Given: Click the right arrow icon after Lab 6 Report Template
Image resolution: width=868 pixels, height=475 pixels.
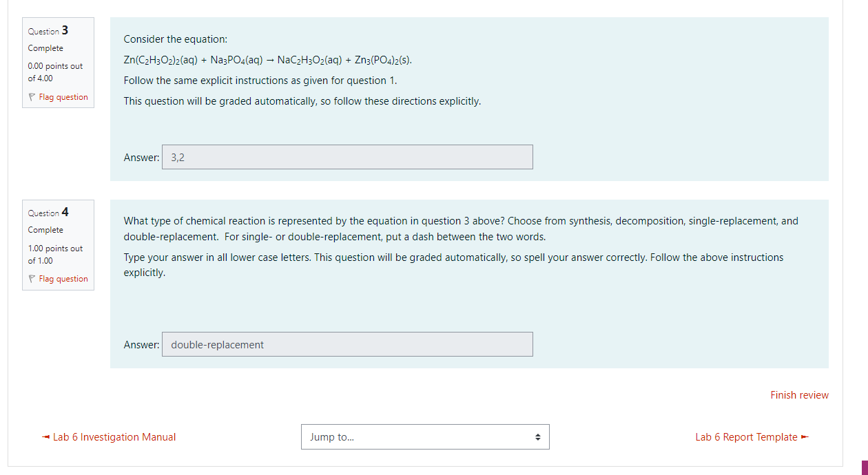Looking at the screenshot, I should pyautogui.click(x=804, y=437).
